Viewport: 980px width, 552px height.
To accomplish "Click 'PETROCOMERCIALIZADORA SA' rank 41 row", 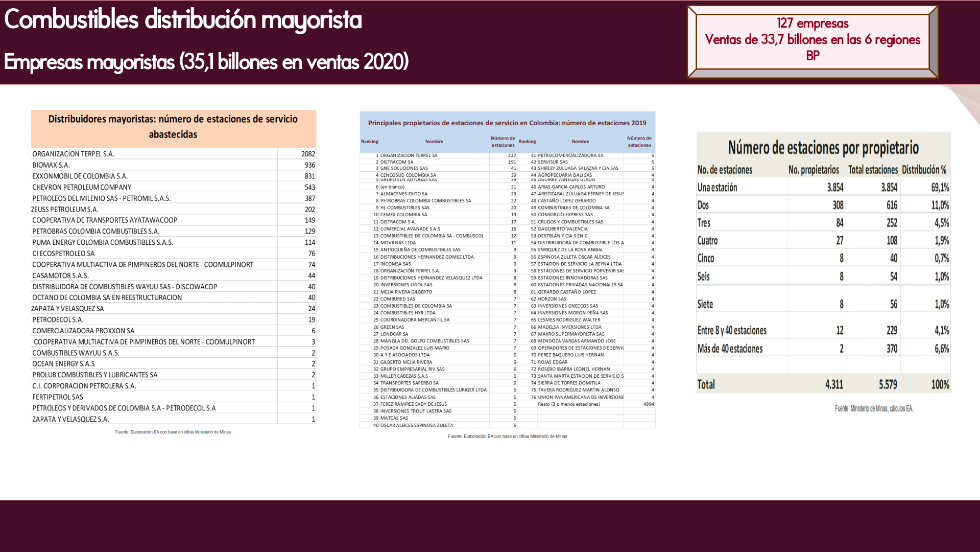I will (x=586, y=155).
